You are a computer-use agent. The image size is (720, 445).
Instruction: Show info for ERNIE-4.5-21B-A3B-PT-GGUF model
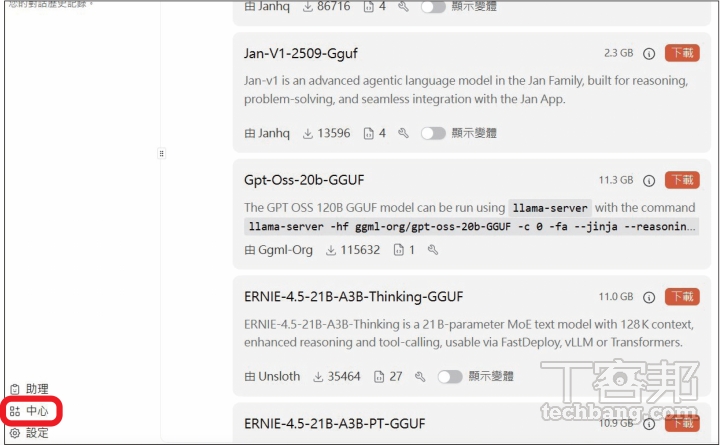(x=649, y=423)
